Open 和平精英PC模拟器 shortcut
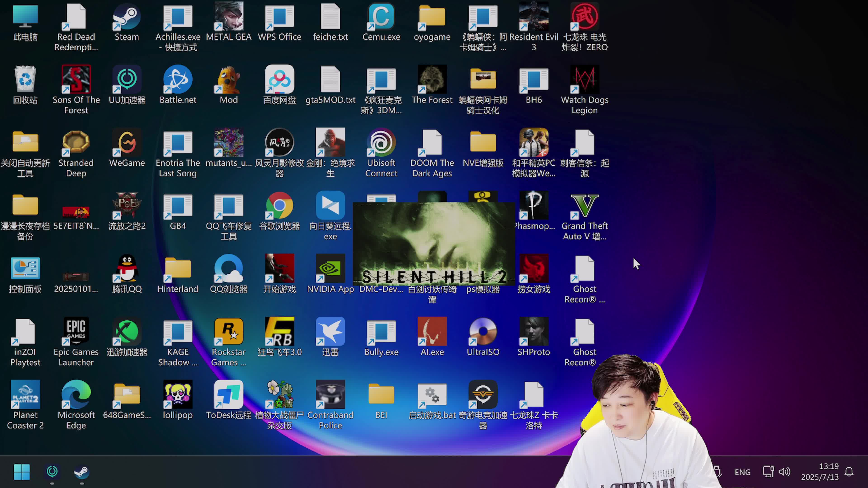Screen dimensions: 868x488 534,153
